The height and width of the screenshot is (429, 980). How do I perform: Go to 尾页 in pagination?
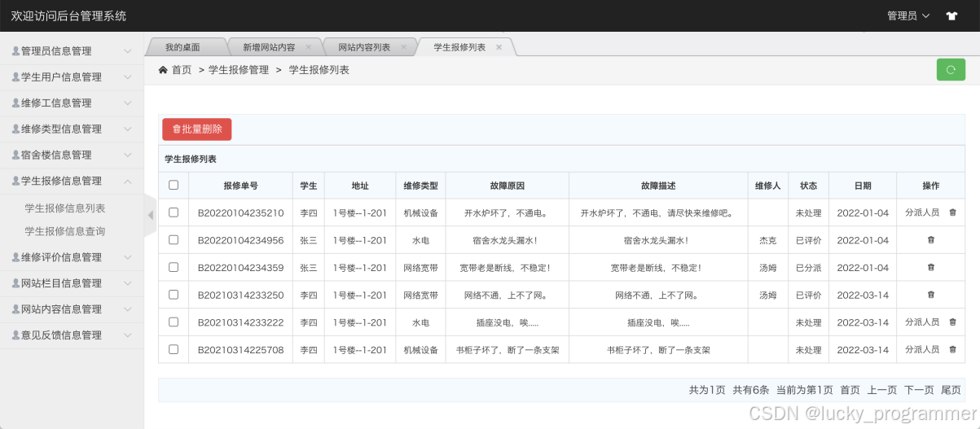pyautogui.click(x=951, y=390)
